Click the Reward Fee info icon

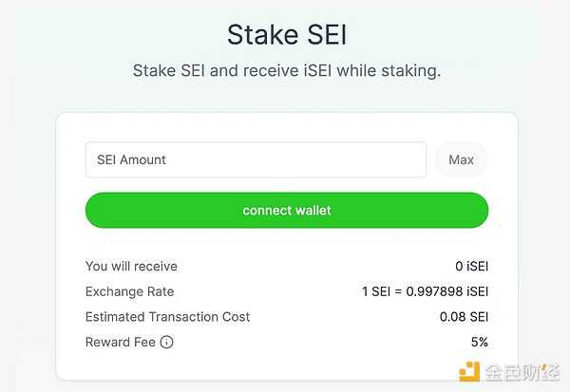(x=167, y=342)
